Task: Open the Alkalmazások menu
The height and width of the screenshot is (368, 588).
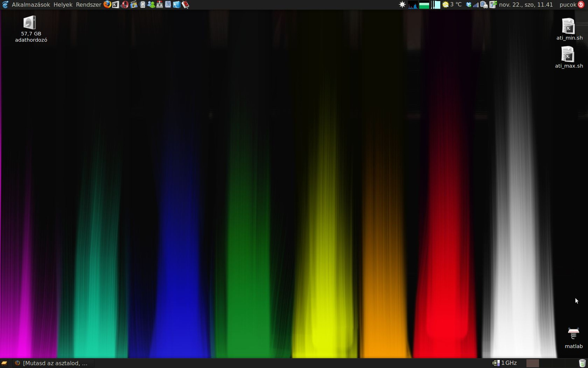Action: click(31, 5)
